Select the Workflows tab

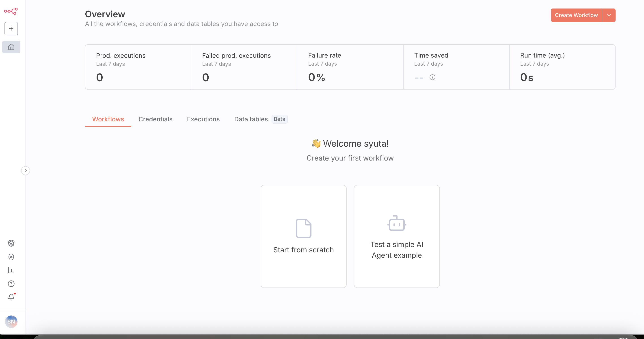[x=108, y=119]
